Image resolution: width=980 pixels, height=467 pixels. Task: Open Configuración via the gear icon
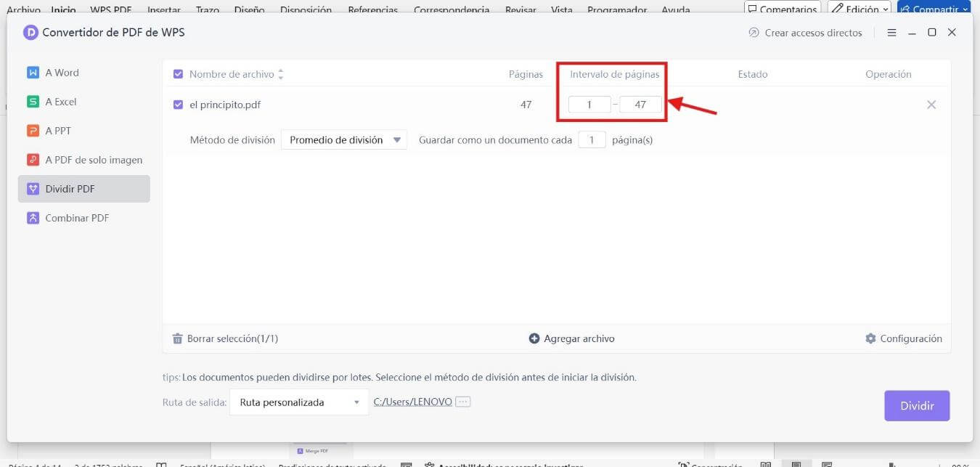click(872, 338)
